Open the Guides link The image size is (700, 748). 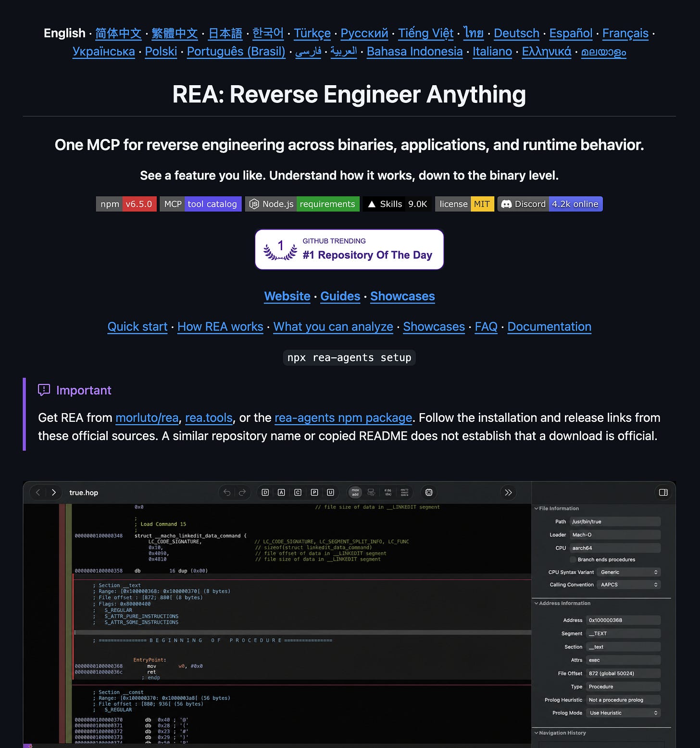coord(340,296)
